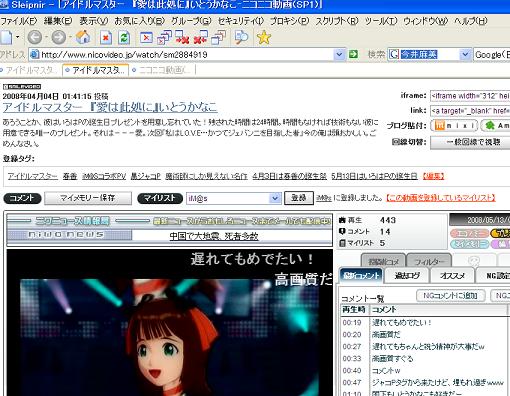This screenshot has height=396, width=510.
Task: Click the red 編集 tag edit link
Action: pyautogui.click(x=433, y=176)
